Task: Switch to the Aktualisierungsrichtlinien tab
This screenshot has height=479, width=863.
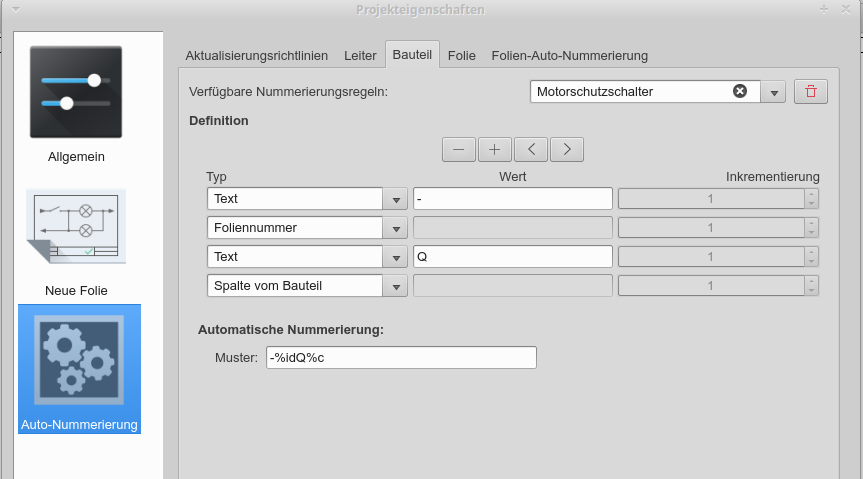Action: pyautogui.click(x=256, y=56)
